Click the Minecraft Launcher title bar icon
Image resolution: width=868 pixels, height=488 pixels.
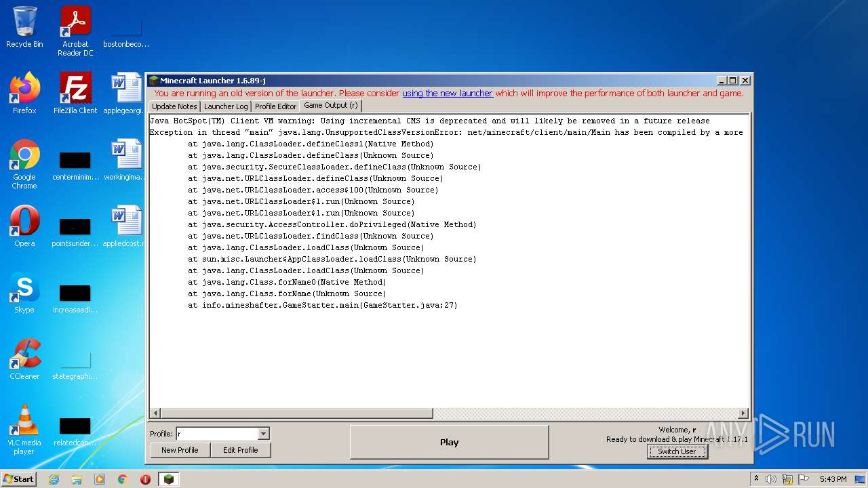click(x=154, y=81)
